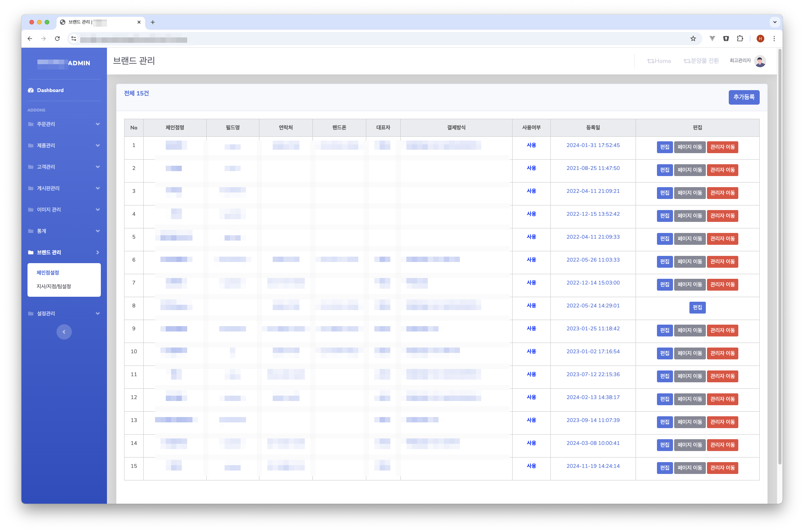Expand 고객관리 sidebar menu

coord(64,167)
